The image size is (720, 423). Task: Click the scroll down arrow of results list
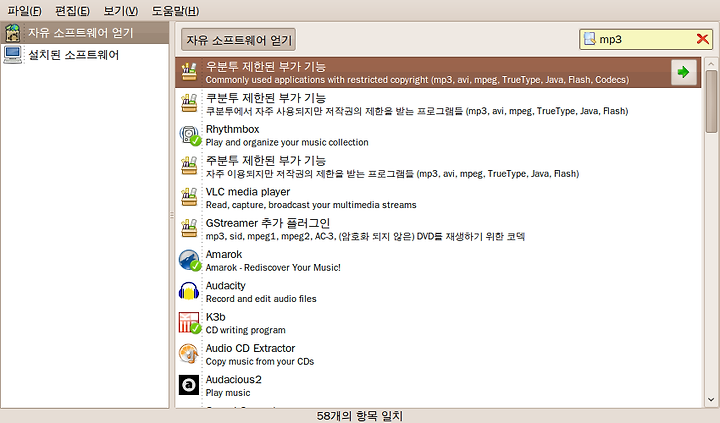711,400
